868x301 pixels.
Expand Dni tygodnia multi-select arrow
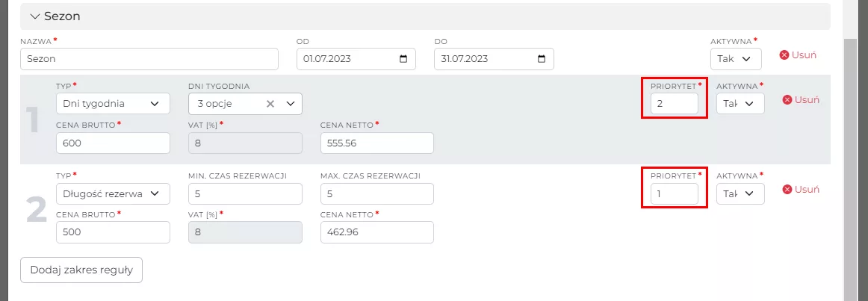coord(290,104)
